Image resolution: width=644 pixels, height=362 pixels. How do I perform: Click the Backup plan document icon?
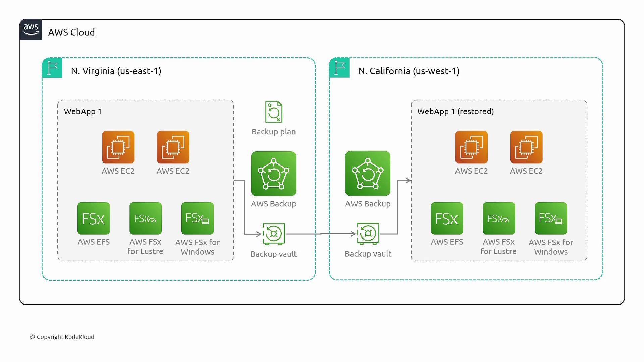(x=274, y=112)
